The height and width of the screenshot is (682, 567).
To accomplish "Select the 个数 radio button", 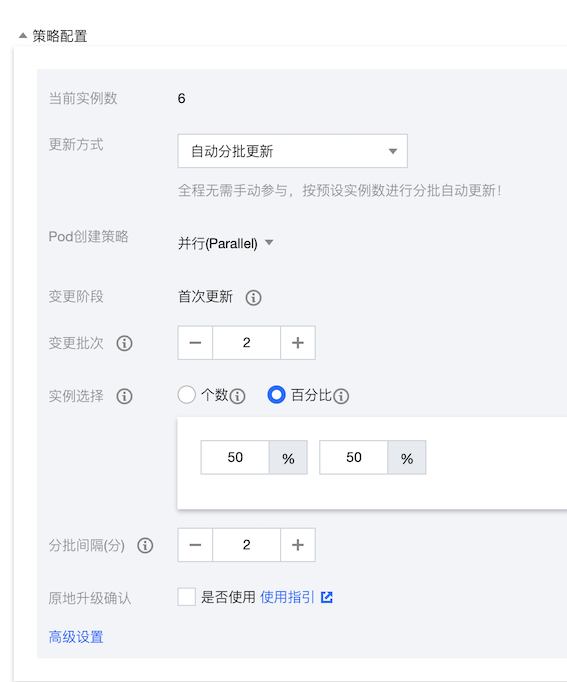I will (x=187, y=395).
